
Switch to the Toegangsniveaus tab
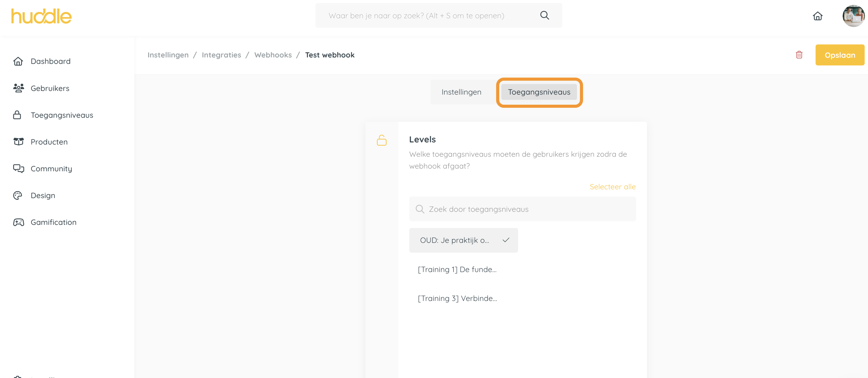539,92
